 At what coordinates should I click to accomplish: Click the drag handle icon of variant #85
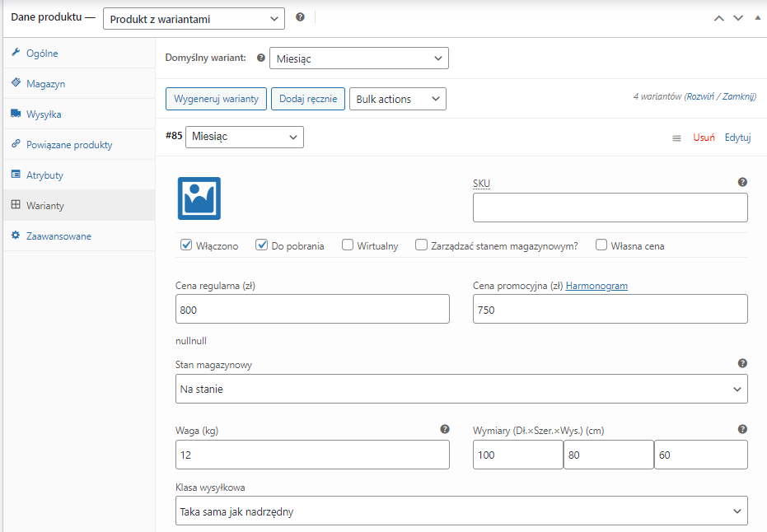pyautogui.click(x=677, y=138)
